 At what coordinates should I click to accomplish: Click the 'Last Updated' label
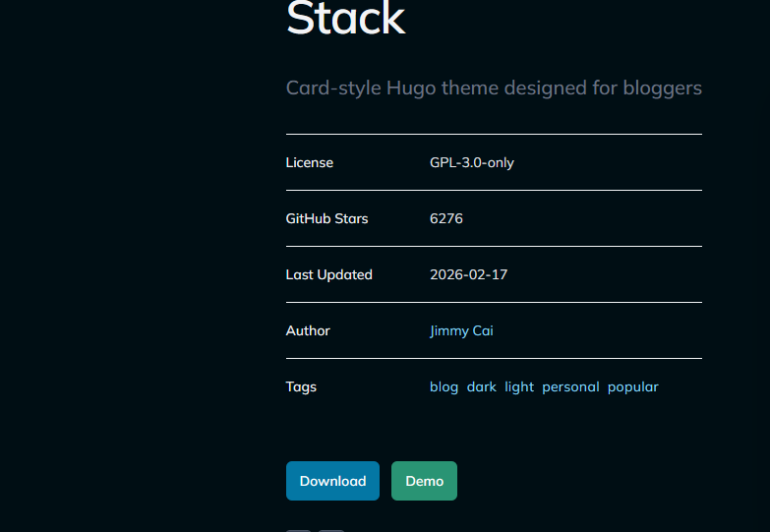tap(328, 274)
